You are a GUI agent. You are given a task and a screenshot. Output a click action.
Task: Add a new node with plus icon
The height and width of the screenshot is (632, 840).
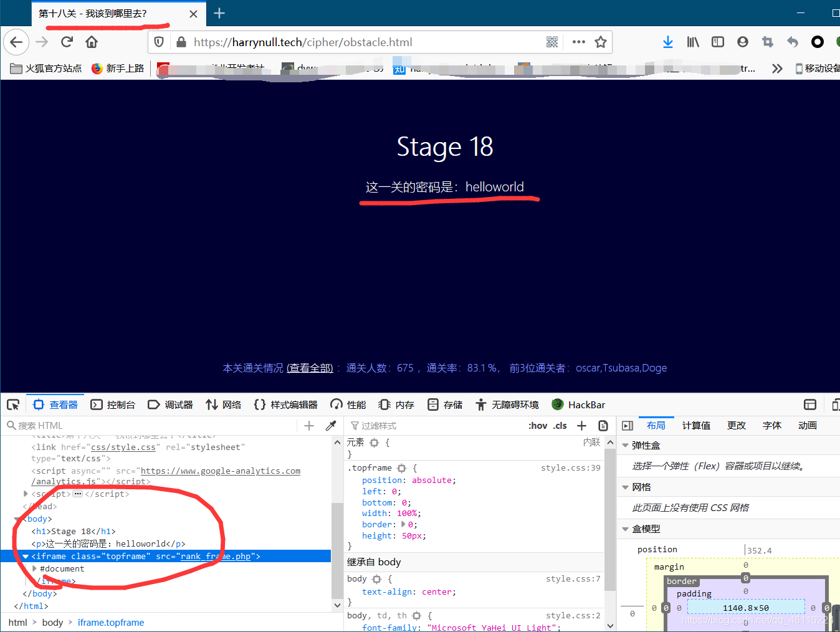coord(309,426)
